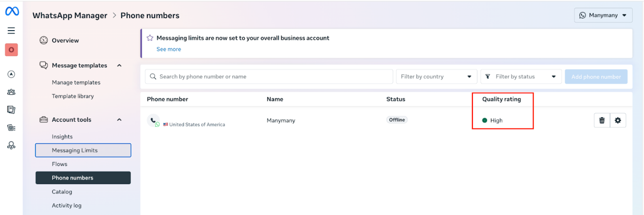Click the Add phone number button
Image resolution: width=644 pixels, height=215 pixels.
click(x=596, y=77)
